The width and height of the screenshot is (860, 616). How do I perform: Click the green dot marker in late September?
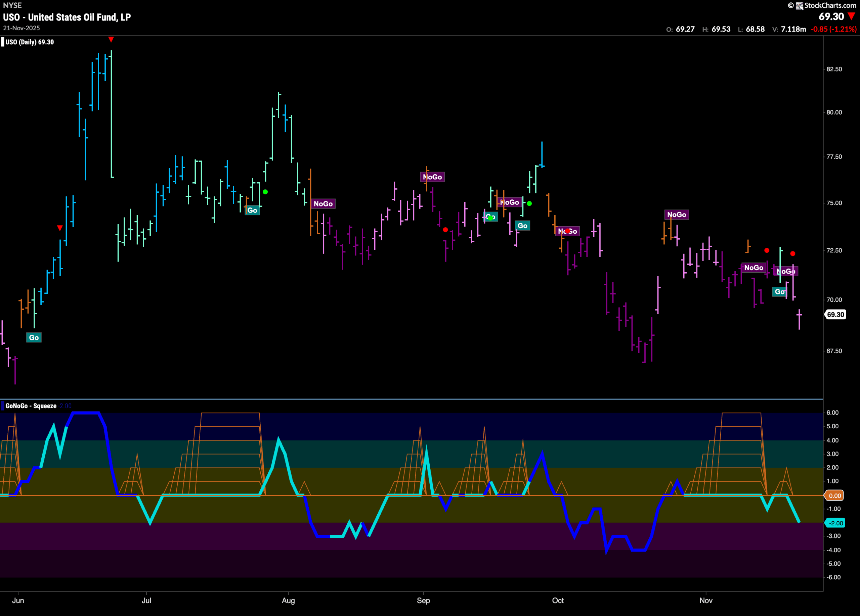point(529,203)
